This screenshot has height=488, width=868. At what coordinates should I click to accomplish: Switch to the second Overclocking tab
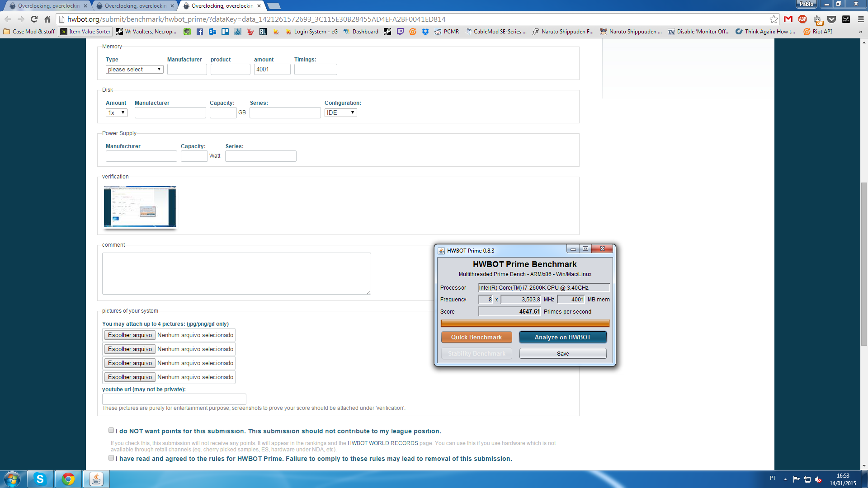coord(135,6)
